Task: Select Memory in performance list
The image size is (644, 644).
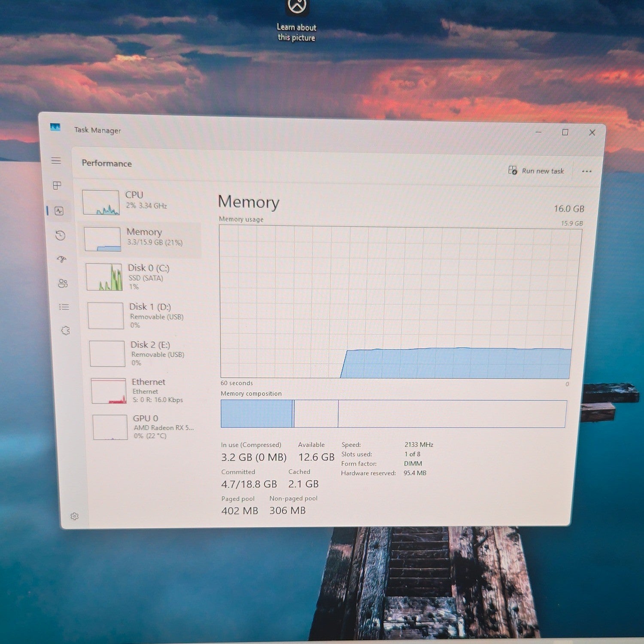Action: [140, 239]
